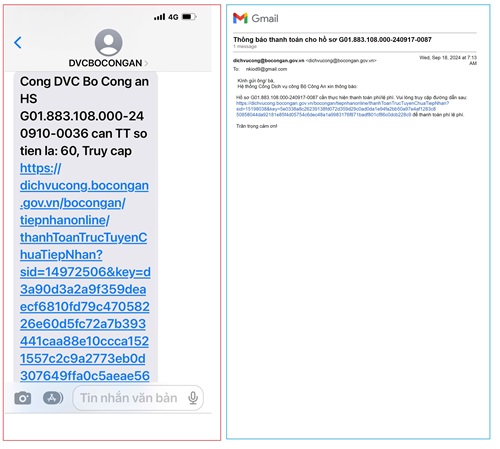
Task: Tap the battery status icon
Action: click(189, 16)
